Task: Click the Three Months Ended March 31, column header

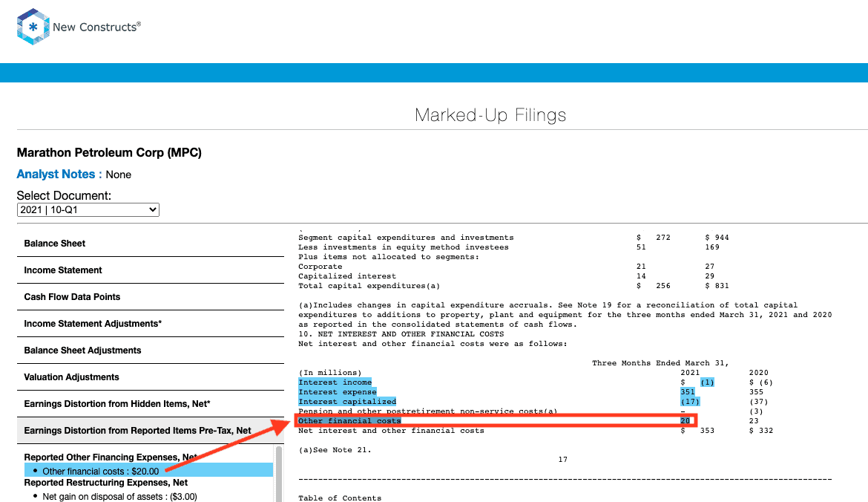Action: 660,363
